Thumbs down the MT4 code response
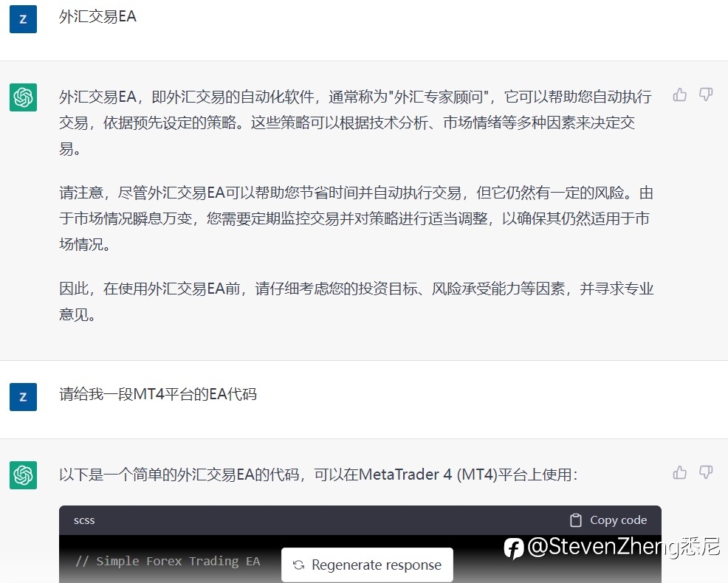This screenshot has width=728, height=583. point(706,472)
